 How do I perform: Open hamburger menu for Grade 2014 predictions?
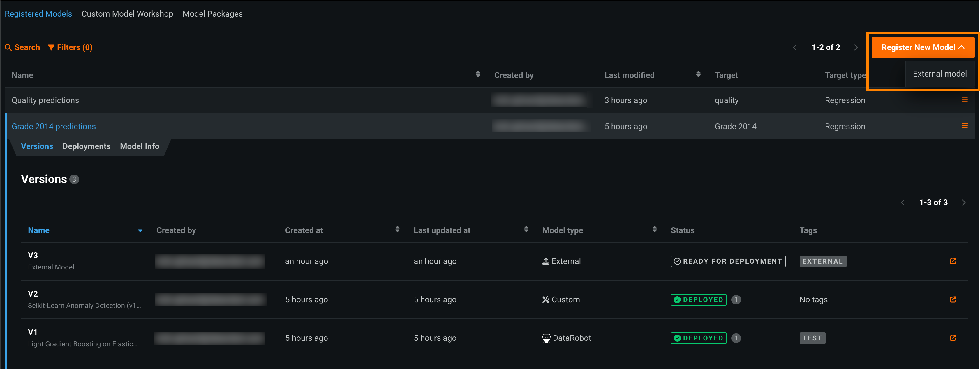(964, 126)
